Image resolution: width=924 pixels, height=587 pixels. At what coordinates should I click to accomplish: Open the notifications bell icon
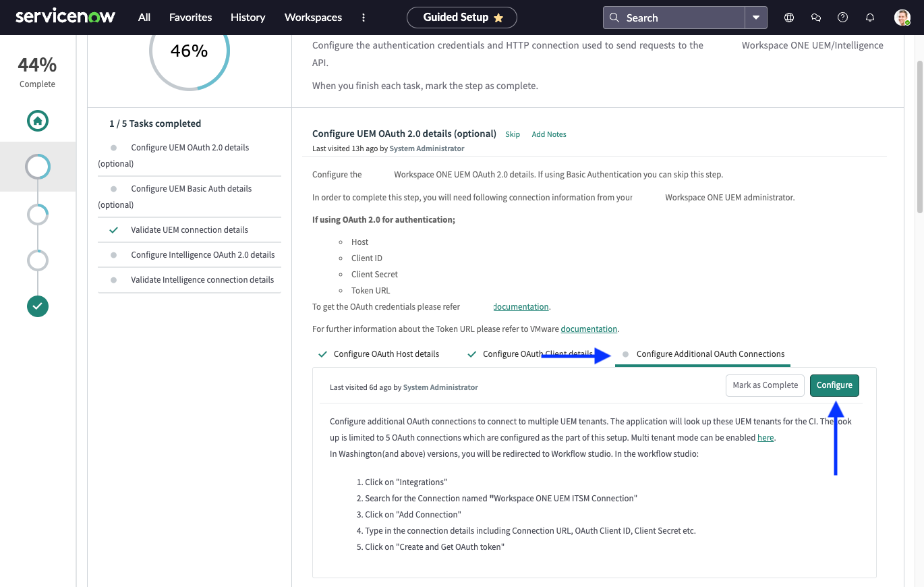pyautogui.click(x=869, y=17)
